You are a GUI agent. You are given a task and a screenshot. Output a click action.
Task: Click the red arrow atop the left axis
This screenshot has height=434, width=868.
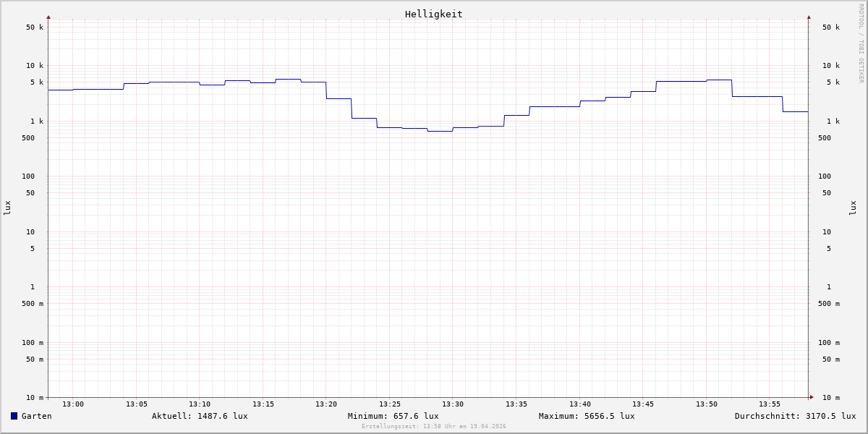48,17
